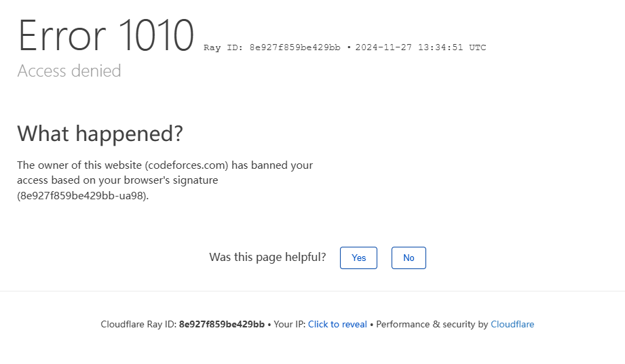Click the Performance & security by text
This screenshot has height=364, width=625.
pyautogui.click(x=432, y=324)
